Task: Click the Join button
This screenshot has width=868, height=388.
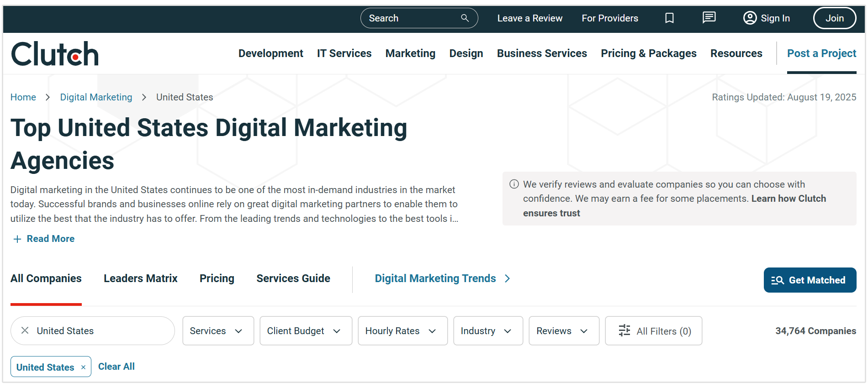Action: coord(834,18)
